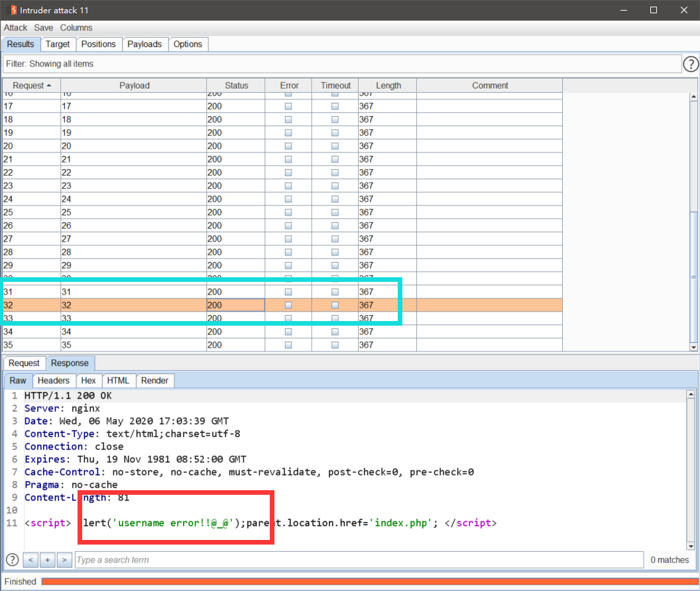Click the Burp Suite logo in title bar
Screen dimensions: 700x591
pos(13,10)
